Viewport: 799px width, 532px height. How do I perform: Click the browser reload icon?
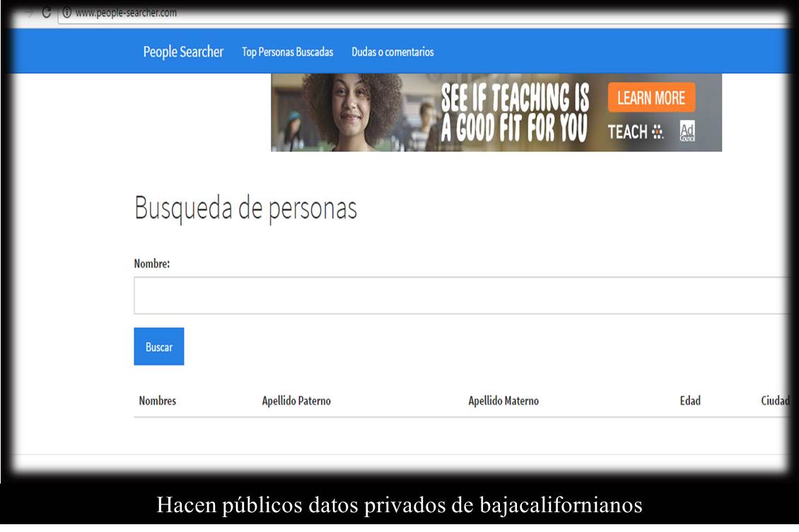click(x=47, y=13)
